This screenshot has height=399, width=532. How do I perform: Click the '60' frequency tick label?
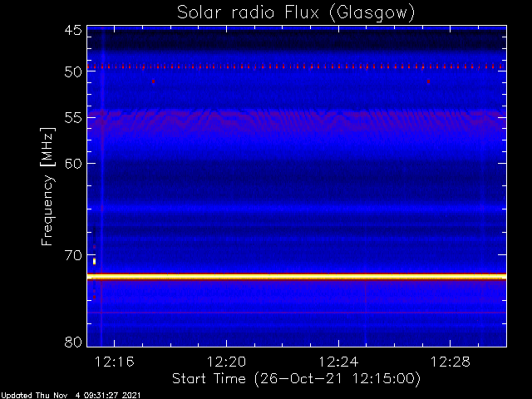[73, 163]
